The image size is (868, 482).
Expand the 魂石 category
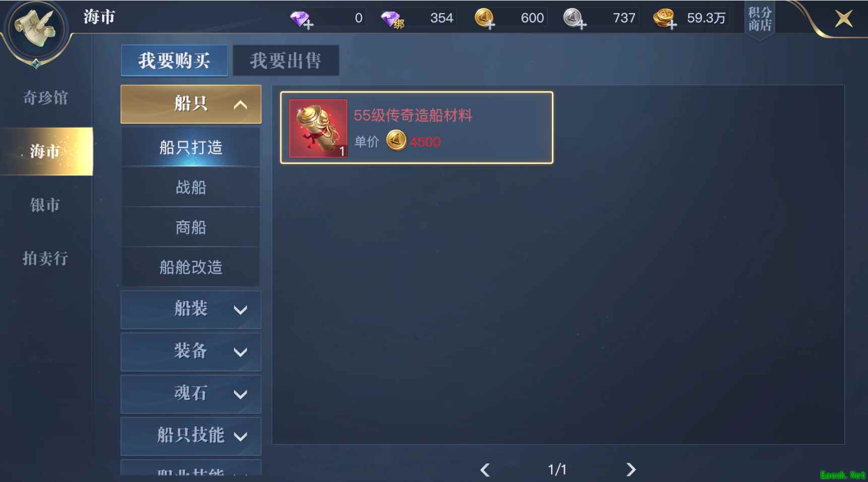click(191, 393)
